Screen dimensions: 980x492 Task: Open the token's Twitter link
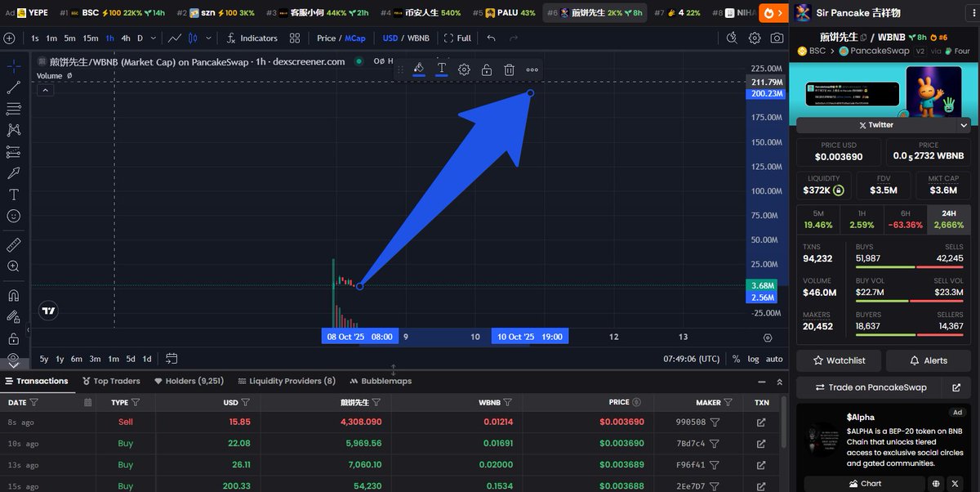(x=875, y=125)
